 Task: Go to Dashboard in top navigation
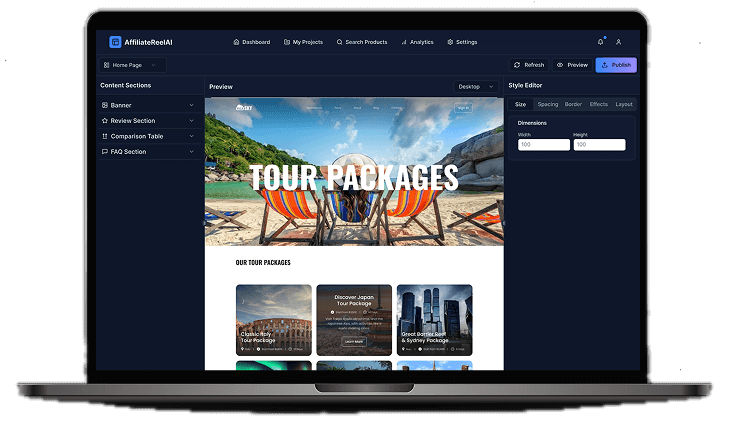pyautogui.click(x=252, y=42)
